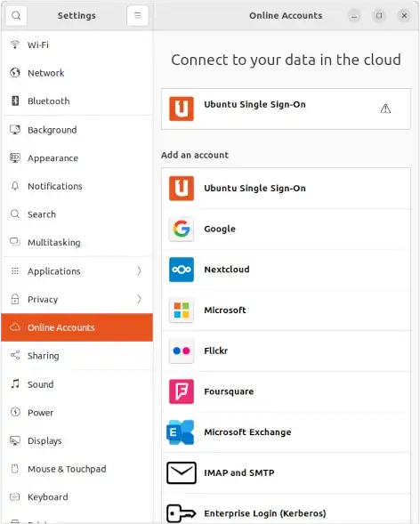Image resolution: width=420 pixels, height=524 pixels.
Task: Select the Power label
Action: (x=40, y=413)
